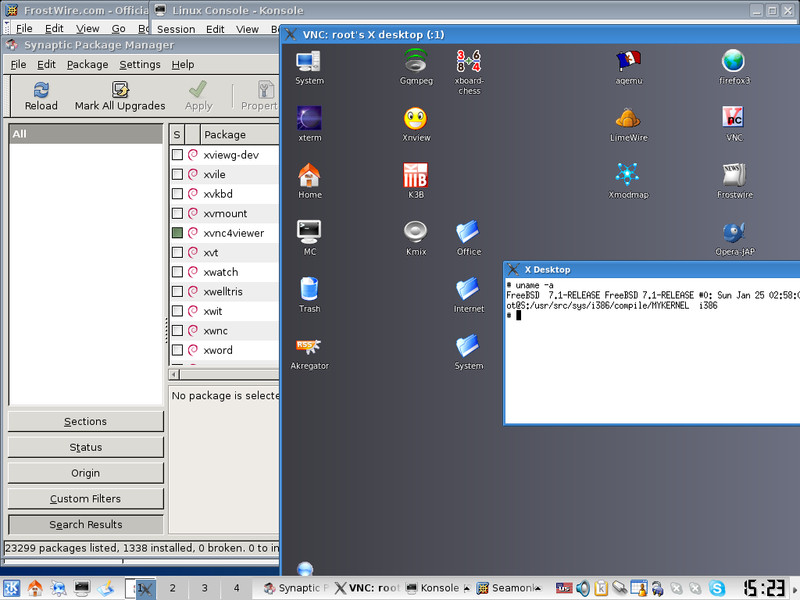Click the Status filter button
800x600 pixels.
(86, 447)
